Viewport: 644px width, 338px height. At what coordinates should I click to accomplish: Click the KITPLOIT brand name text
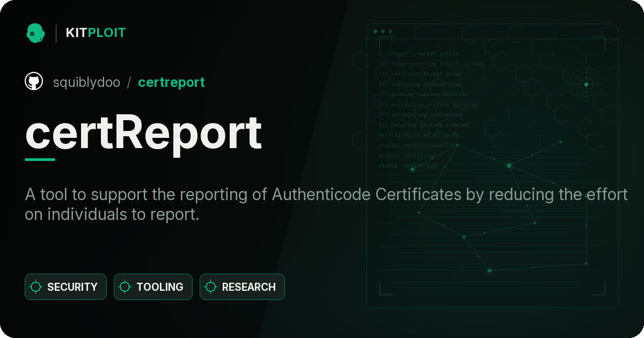click(x=96, y=33)
